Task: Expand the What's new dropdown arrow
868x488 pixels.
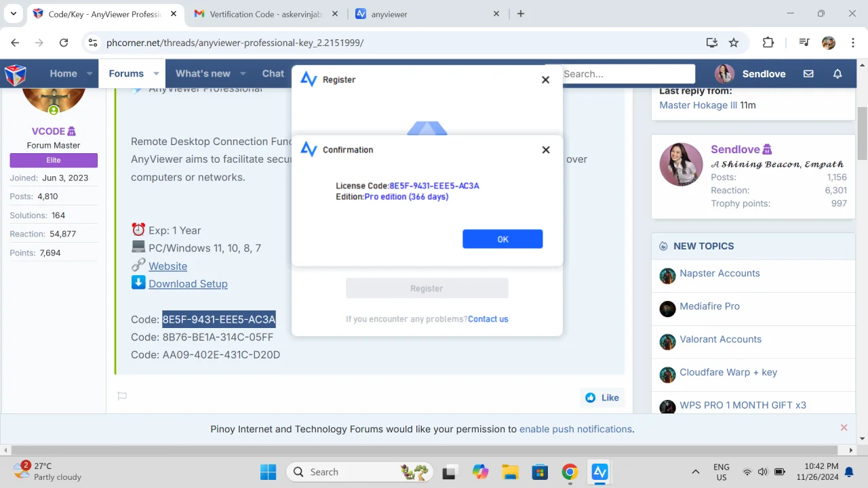Action: coord(243,73)
